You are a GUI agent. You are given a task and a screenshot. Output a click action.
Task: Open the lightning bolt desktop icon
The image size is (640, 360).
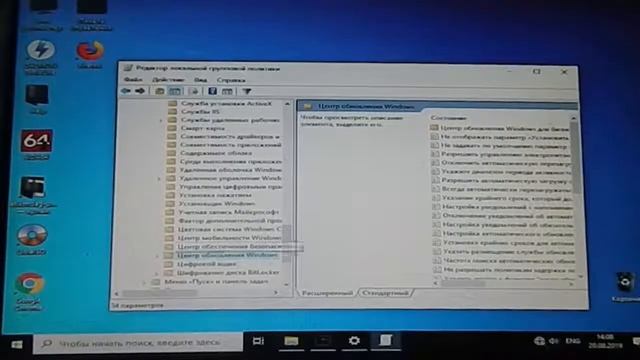point(40,56)
